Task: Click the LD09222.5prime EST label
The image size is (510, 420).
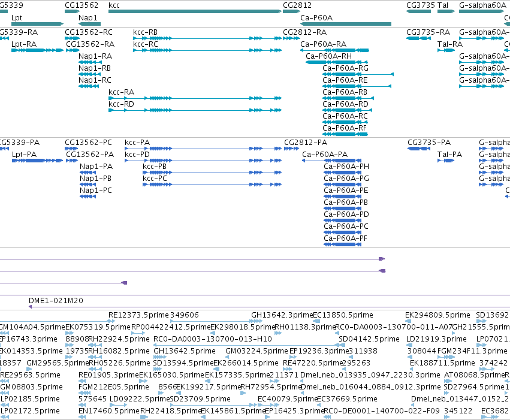Action: [140, 399]
